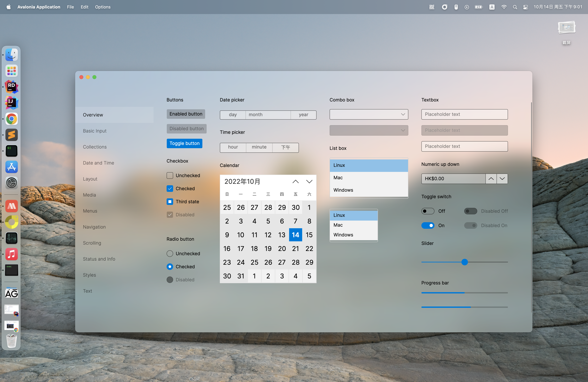Decrease numeric up down value

[x=502, y=179]
